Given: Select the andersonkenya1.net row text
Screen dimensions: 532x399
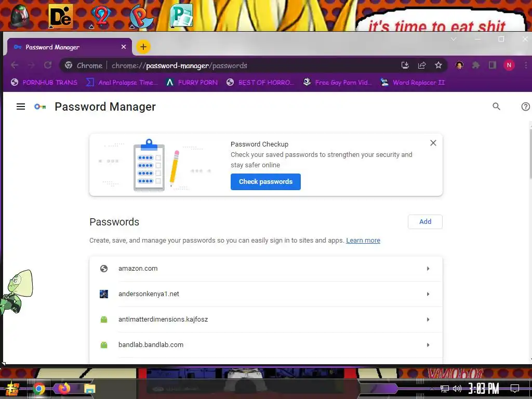Looking at the screenshot, I should tap(149, 294).
